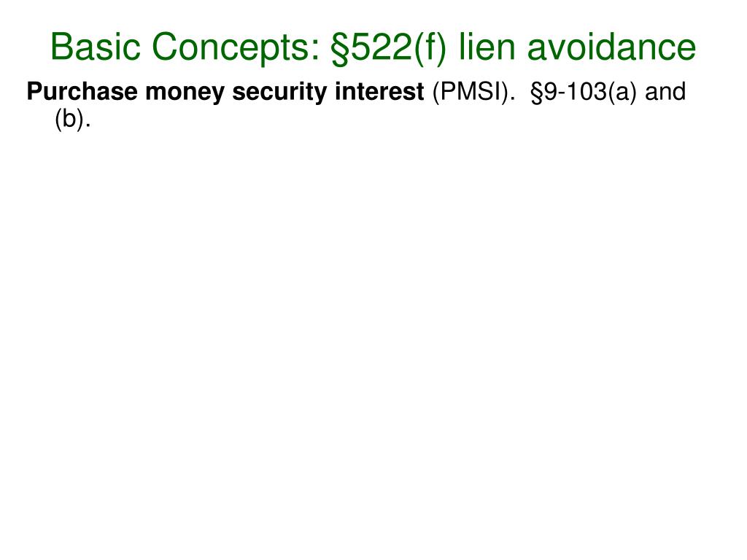Viewport: 747px width, 560px height.
Task: Click the word "and" in the body line
Action: (x=665, y=93)
